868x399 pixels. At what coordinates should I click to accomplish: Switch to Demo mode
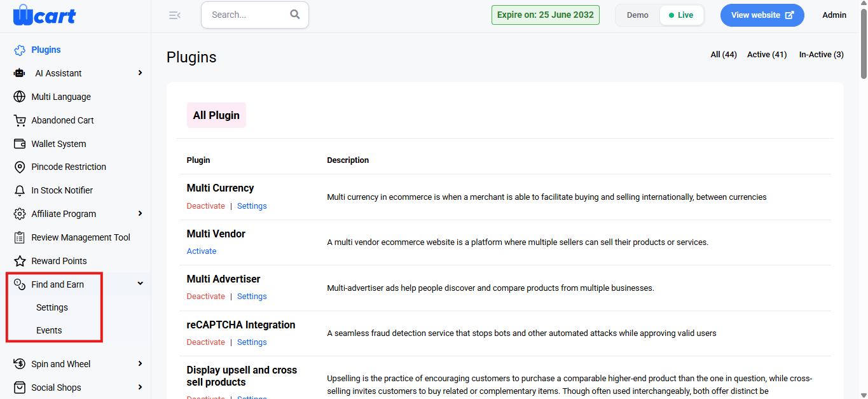[638, 15]
